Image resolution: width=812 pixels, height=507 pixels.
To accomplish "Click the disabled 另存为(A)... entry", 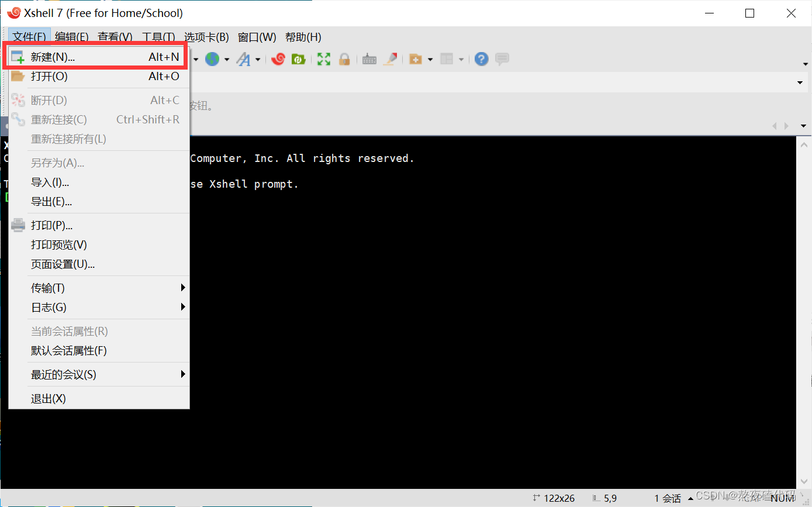I will (x=99, y=163).
